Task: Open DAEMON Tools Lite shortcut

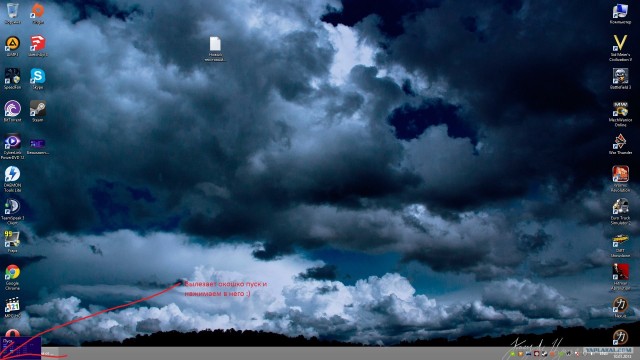Action: point(12,179)
